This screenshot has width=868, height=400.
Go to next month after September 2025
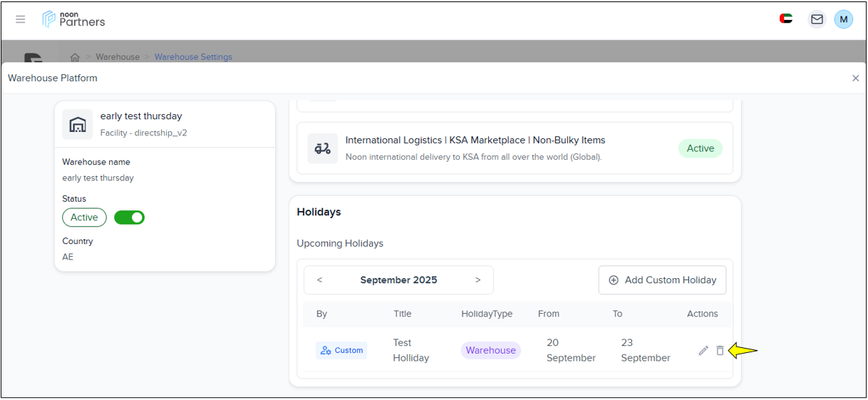pyautogui.click(x=477, y=280)
